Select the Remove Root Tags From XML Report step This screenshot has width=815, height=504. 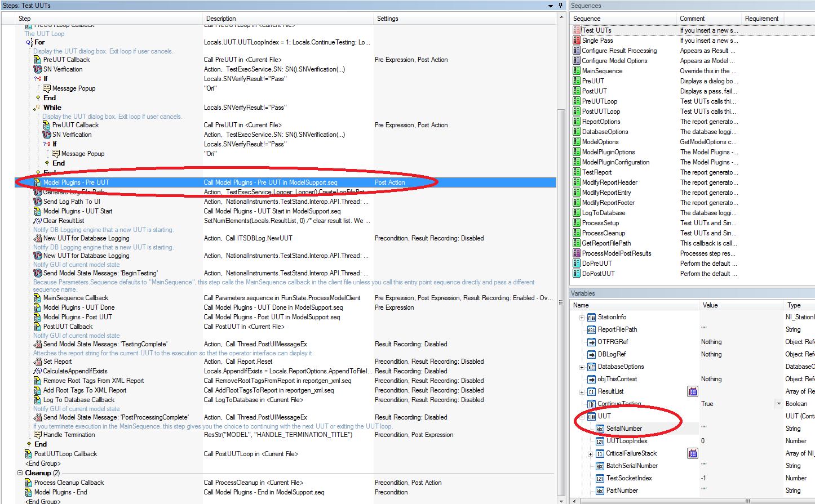point(94,381)
